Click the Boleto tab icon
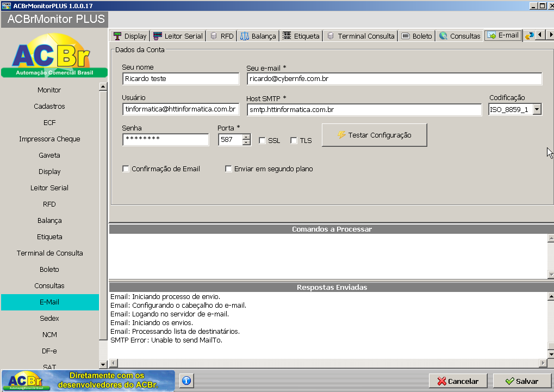The height and width of the screenshot is (392, 554). [x=406, y=36]
